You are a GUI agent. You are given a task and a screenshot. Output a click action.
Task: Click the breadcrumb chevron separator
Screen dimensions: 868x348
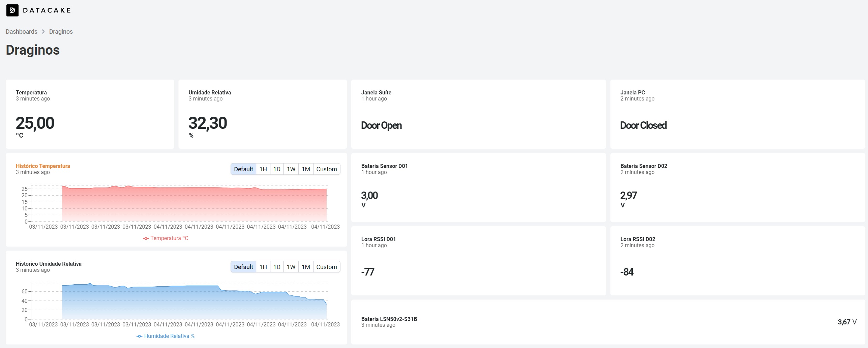(43, 32)
